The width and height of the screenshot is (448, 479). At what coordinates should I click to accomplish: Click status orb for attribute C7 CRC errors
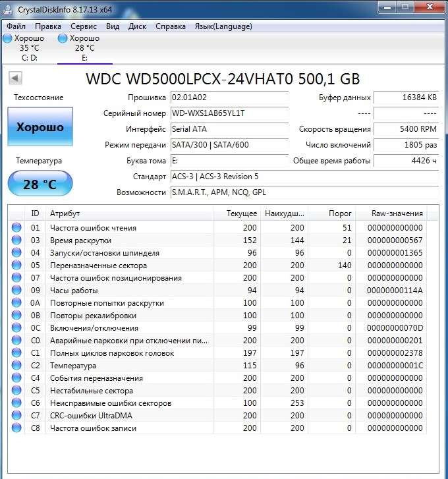coord(16,416)
